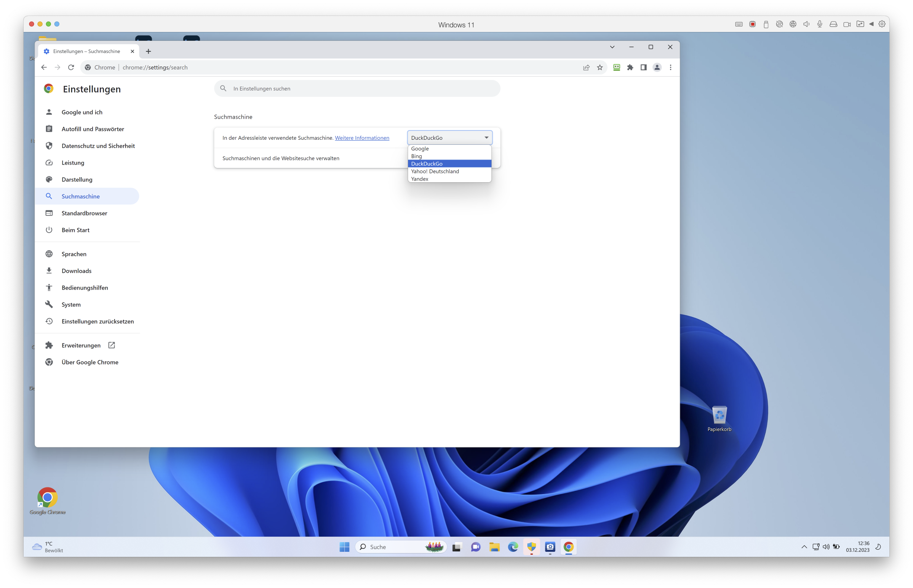Share this page via address bar icon

click(x=586, y=67)
